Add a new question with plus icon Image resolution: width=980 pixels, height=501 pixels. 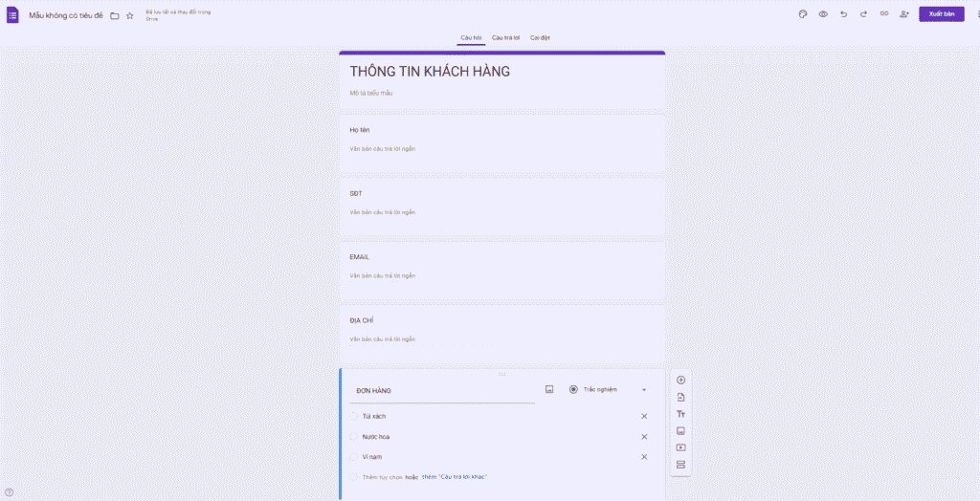click(x=681, y=380)
